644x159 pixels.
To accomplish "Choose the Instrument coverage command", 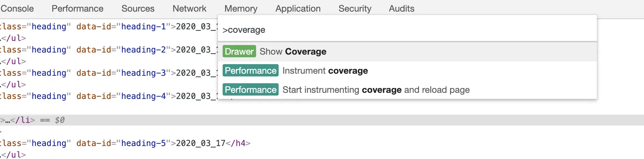I will (325, 71).
